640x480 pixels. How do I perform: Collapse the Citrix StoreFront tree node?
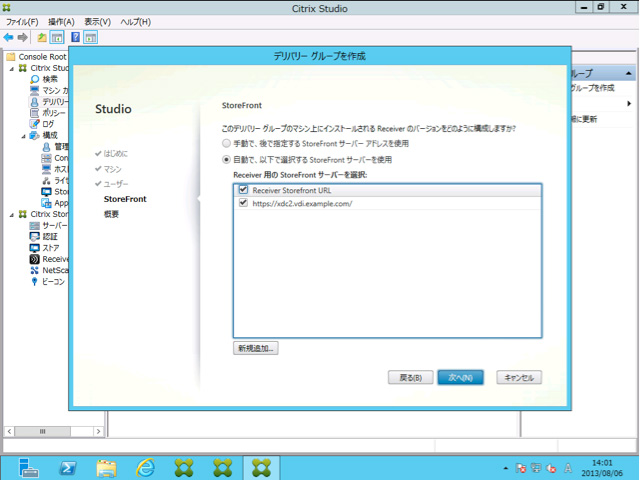[12, 215]
